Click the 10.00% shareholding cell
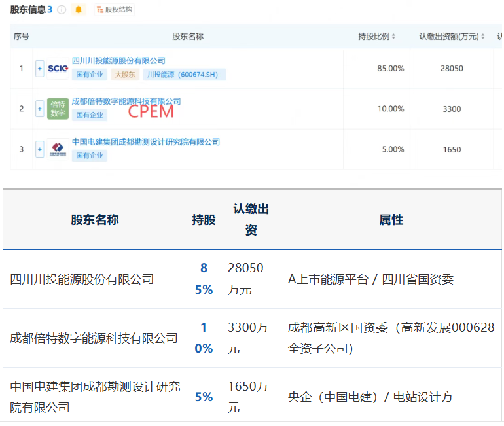 point(391,109)
